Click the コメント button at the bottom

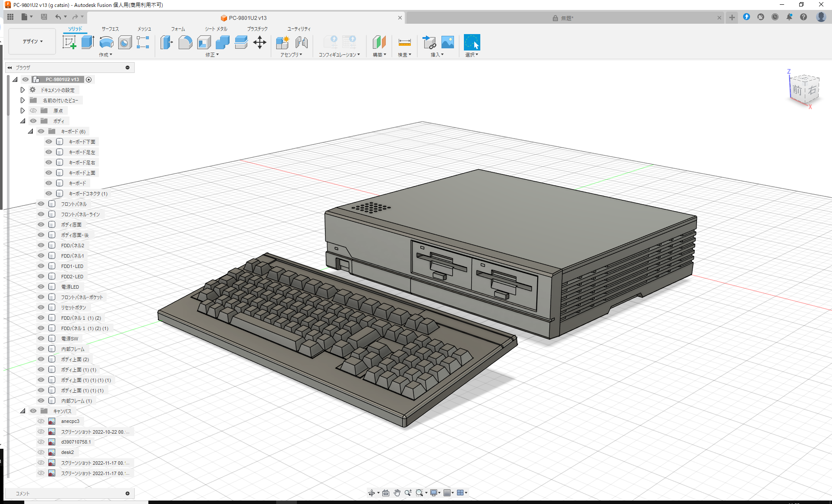[x=22, y=493]
